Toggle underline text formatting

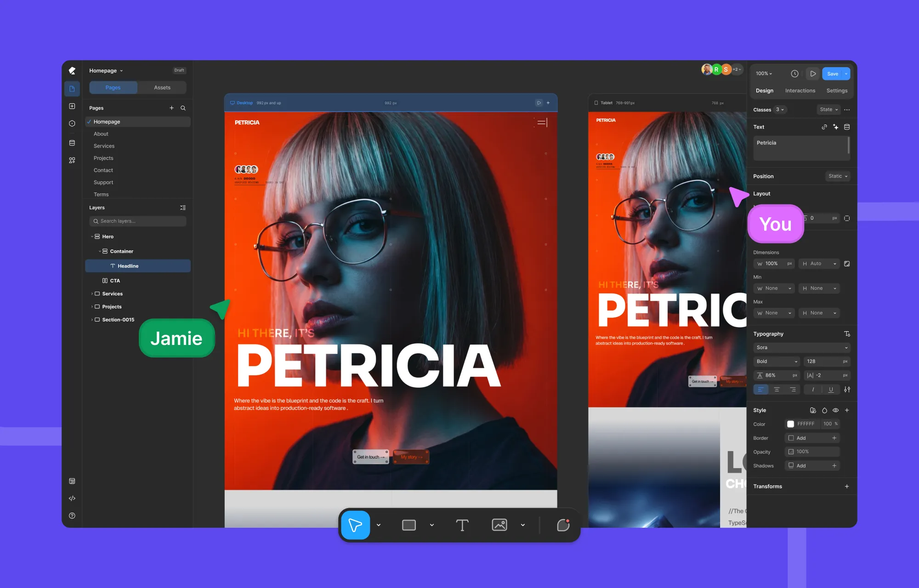831,390
